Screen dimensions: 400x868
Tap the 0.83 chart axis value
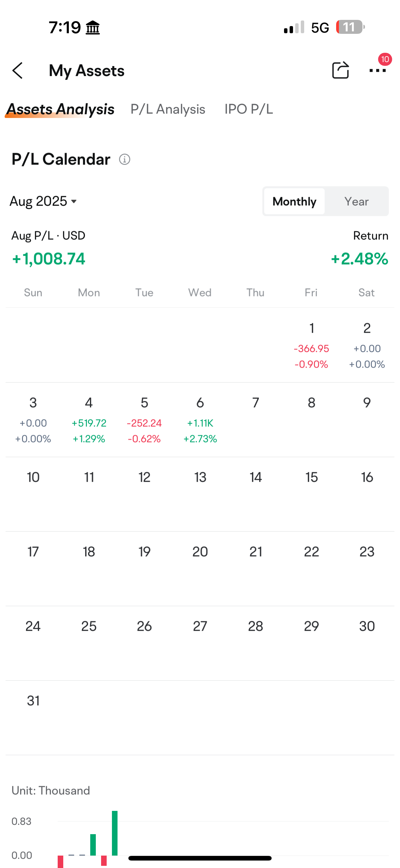pyautogui.click(x=21, y=821)
